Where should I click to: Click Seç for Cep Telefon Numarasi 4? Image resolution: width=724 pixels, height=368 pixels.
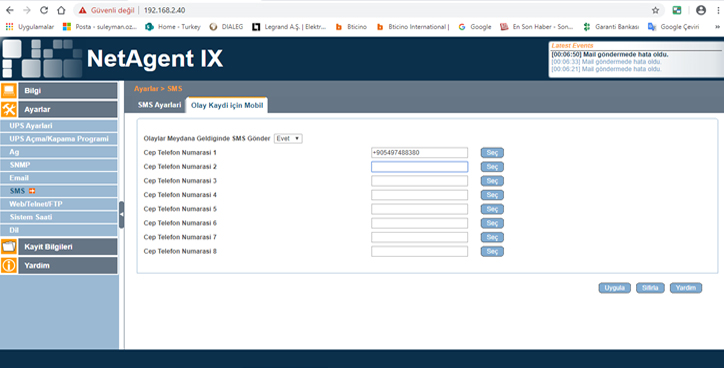[x=492, y=195]
